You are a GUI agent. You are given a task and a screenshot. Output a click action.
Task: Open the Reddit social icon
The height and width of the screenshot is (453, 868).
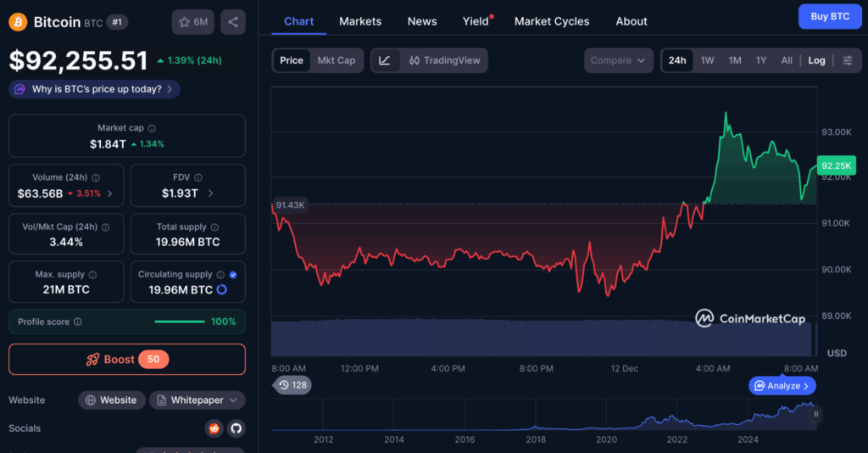pos(214,428)
